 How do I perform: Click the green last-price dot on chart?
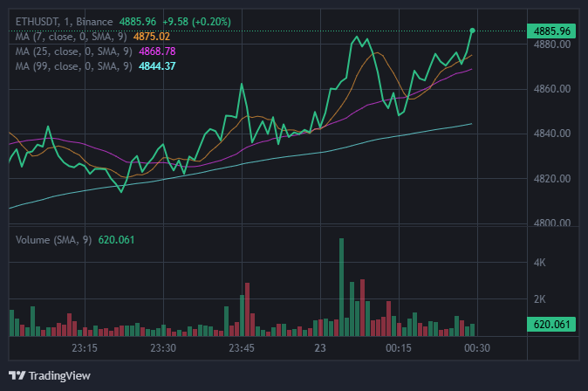pyautogui.click(x=473, y=31)
